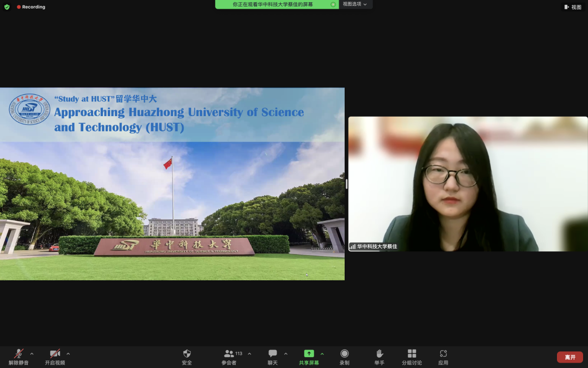The image size is (588, 368).
Task: Click the red 离开 leave button
Action: (569, 357)
